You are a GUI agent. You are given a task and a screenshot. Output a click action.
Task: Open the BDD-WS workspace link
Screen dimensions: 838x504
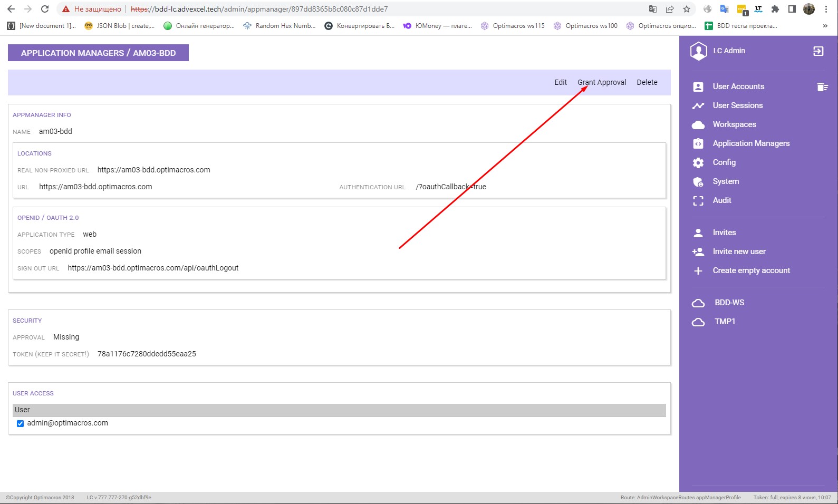(x=729, y=303)
